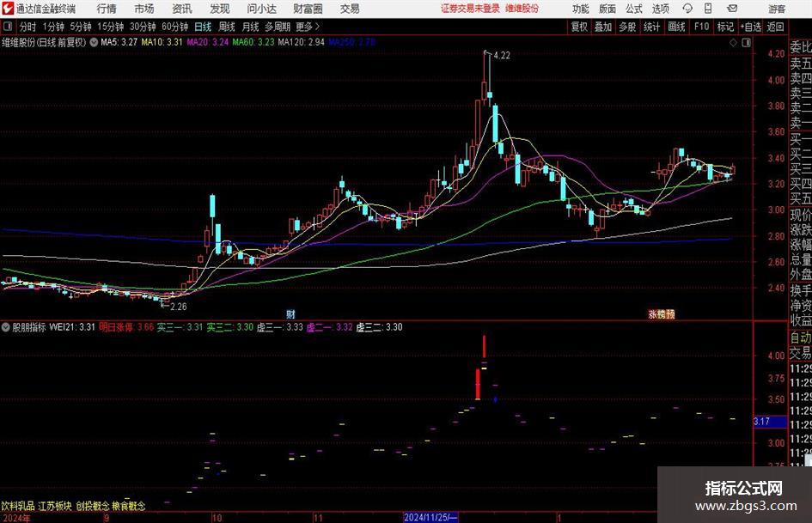Screen dimensions: 812x523
Task: Toggle the left panel icon beside 分时
Action: [8, 27]
